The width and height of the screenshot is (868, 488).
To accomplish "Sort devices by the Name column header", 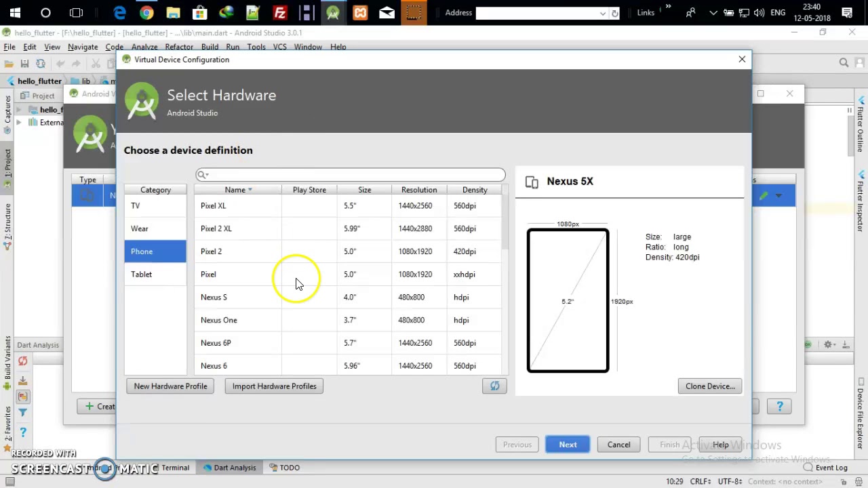I will [237, 190].
